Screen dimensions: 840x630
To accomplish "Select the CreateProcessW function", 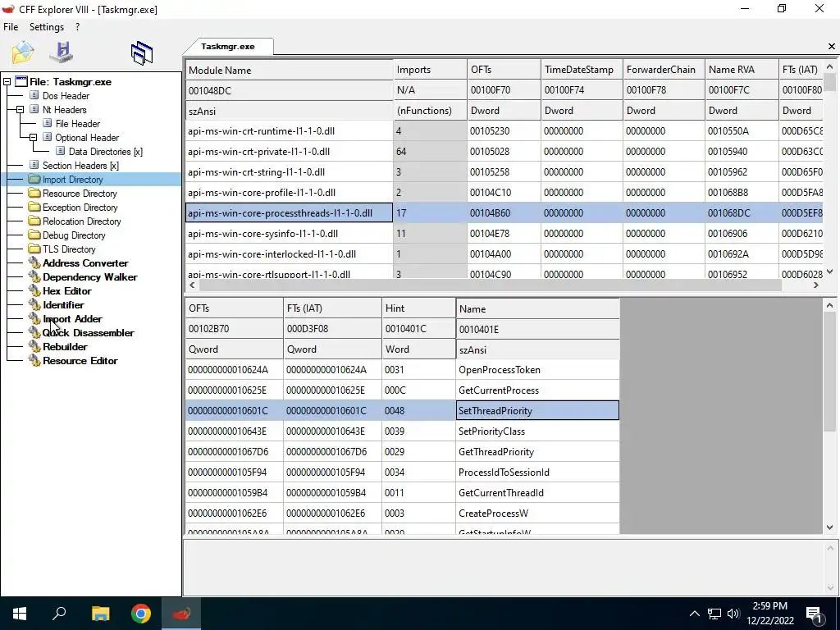I will [x=537, y=514].
